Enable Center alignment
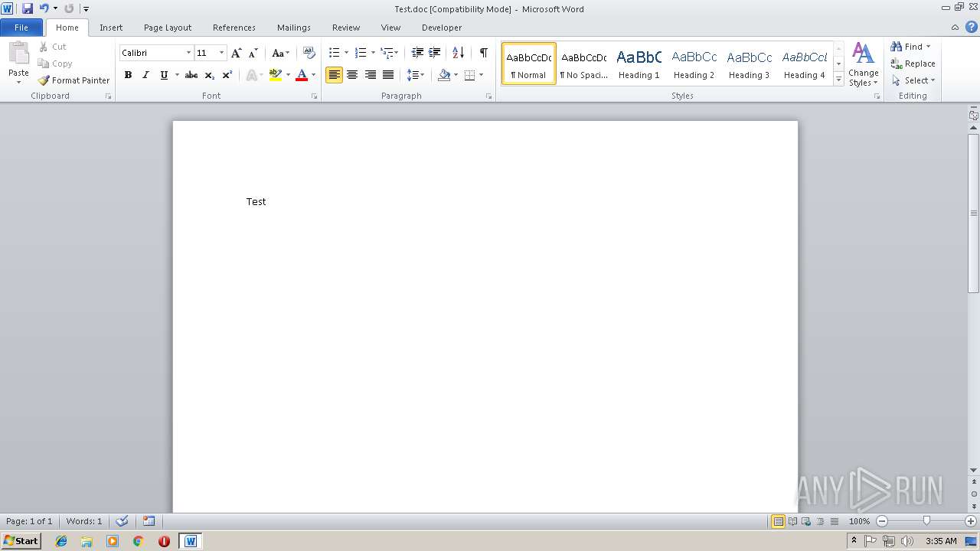The height and width of the screenshot is (551, 980). (x=352, y=75)
